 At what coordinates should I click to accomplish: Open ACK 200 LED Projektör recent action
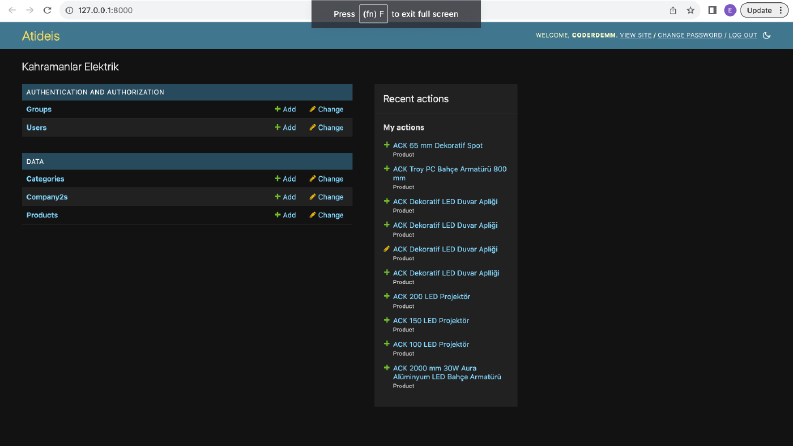coord(431,296)
